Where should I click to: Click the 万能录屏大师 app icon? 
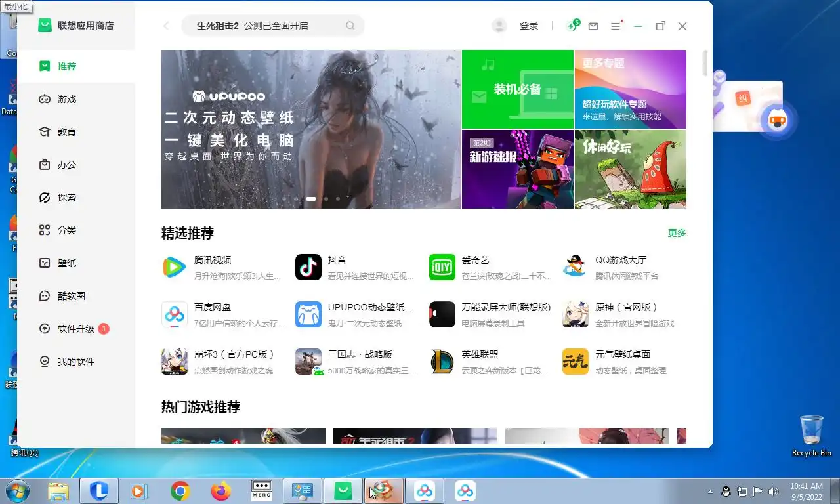pyautogui.click(x=442, y=314)
